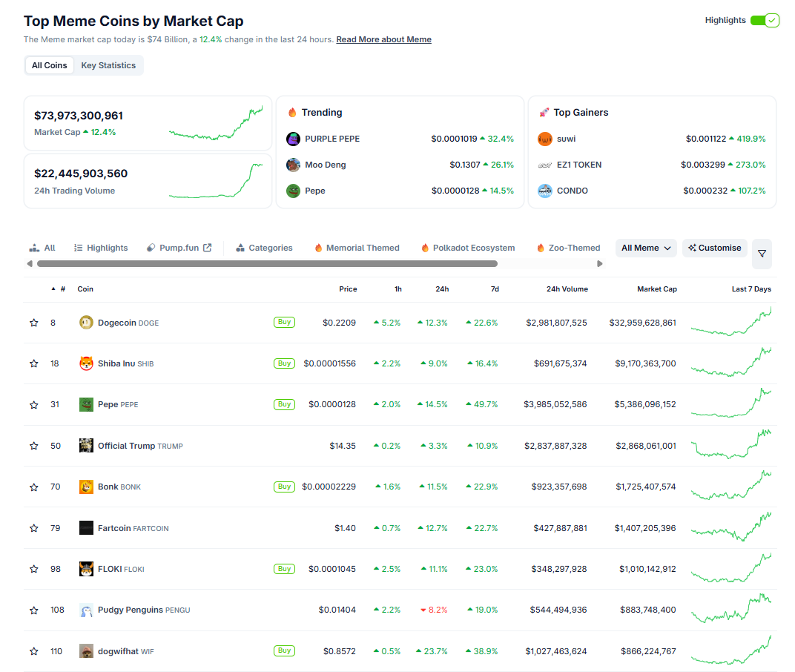Sort table by 7d change header
The image size is (795, 672).
(495, 289)
